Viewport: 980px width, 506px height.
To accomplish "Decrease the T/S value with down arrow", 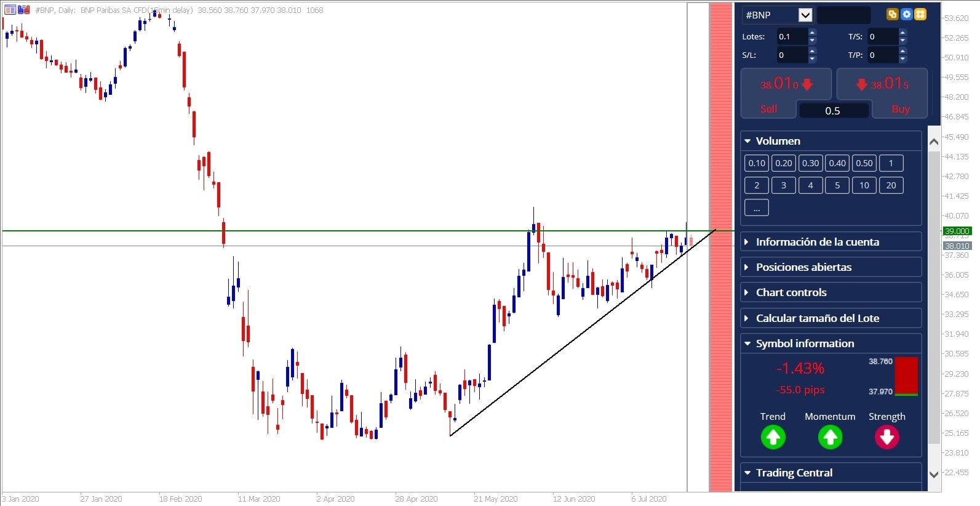I will (902, 41).
